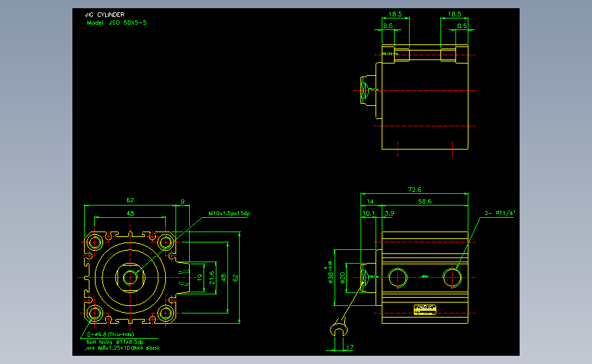Screen dimensions: 592x364
Task: Click the right "8.5" dimension in top view
Action: tap(462, 26)
